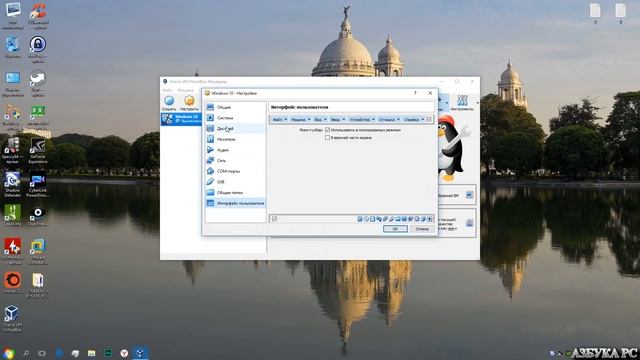
Task: Click the Отмена button
Action: tap(422, 229)
